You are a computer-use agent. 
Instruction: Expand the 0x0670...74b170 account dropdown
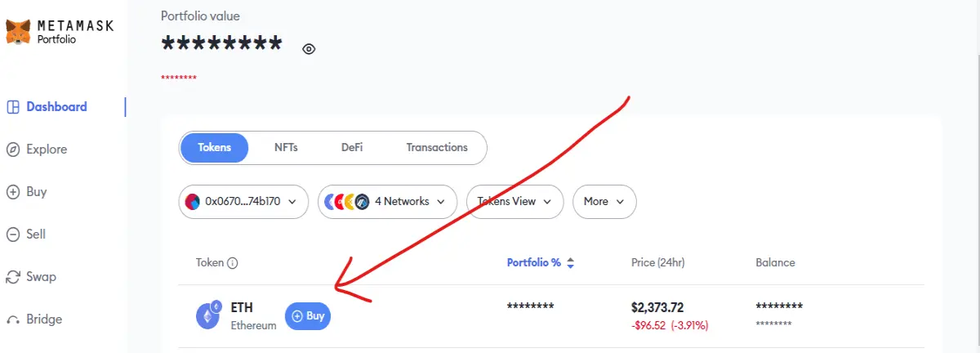[x=243, y=201]
